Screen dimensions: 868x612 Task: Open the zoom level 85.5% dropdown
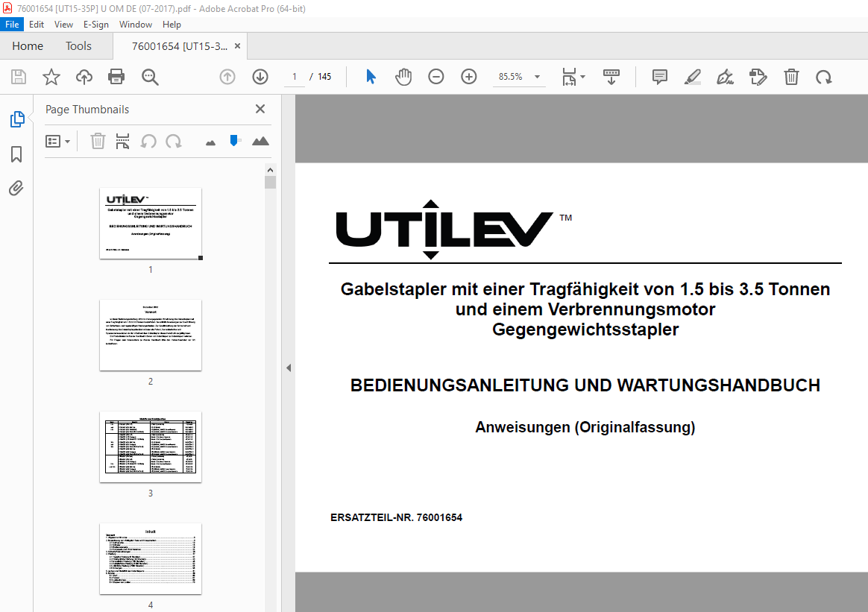537,77
